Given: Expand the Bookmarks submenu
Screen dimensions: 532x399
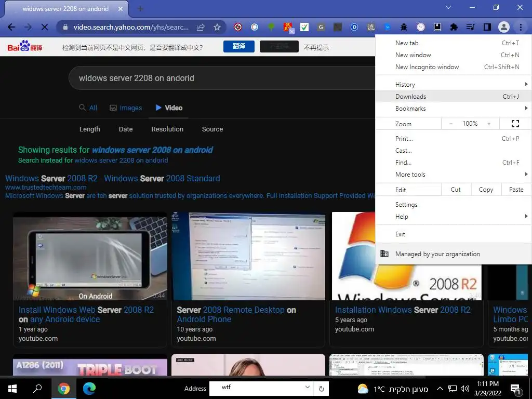Looking at the screenshot, I should coord(453,109).
